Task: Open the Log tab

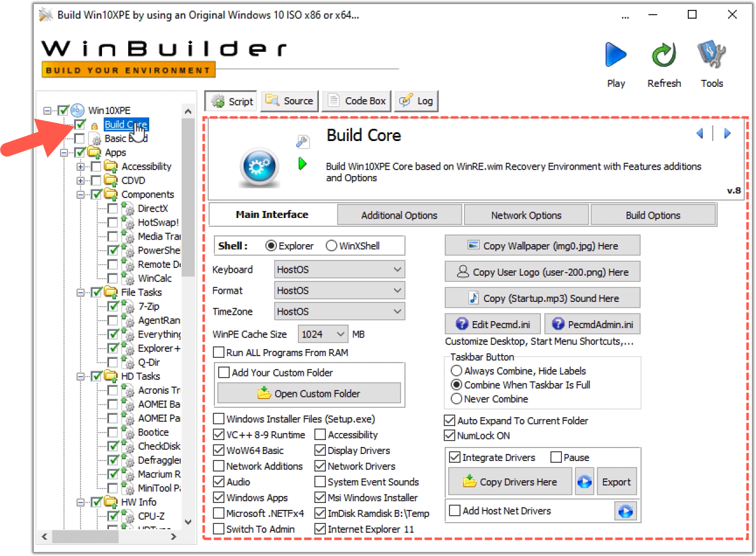Action: (416, 101)
